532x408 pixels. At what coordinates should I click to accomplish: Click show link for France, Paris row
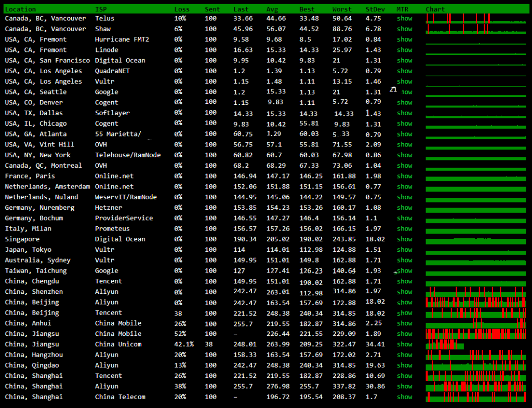[x=404, y=176]
